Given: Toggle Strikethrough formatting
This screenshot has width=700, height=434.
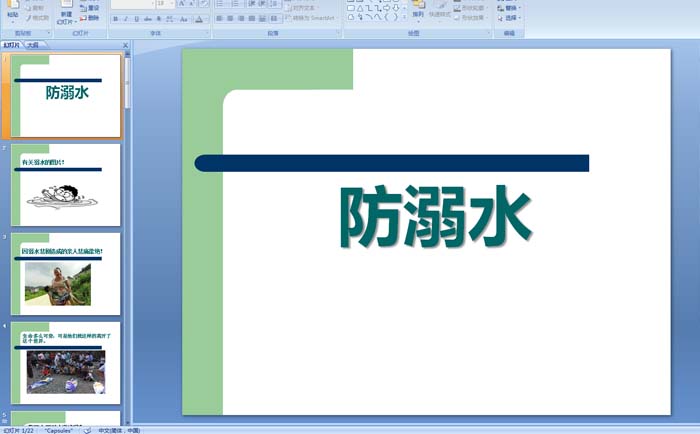Looking at the screenshot, I should (147, 19).
